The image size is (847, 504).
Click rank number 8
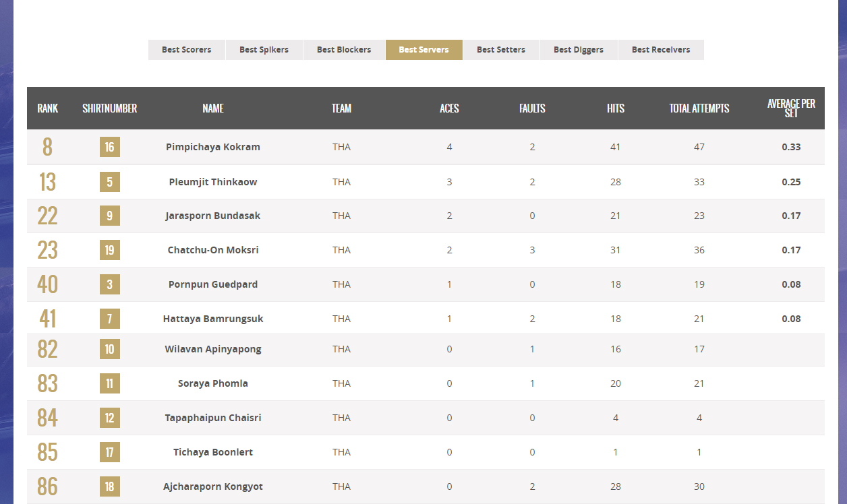[47, 147]
